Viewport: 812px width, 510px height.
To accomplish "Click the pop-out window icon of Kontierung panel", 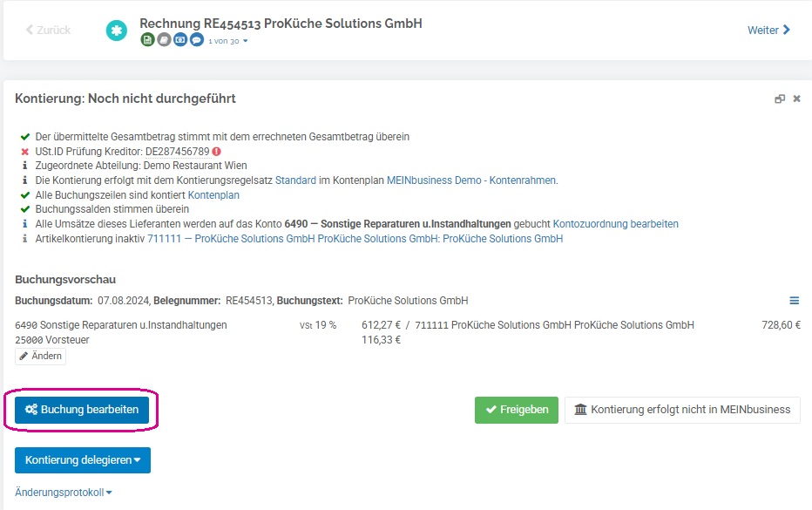I will tap(780, 99).
